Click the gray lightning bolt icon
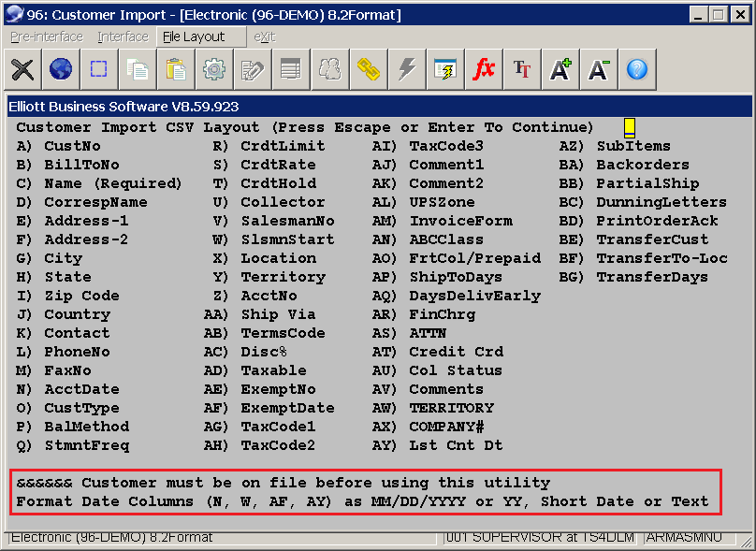Screen dimensions: 756x551 tap(406, 69)
